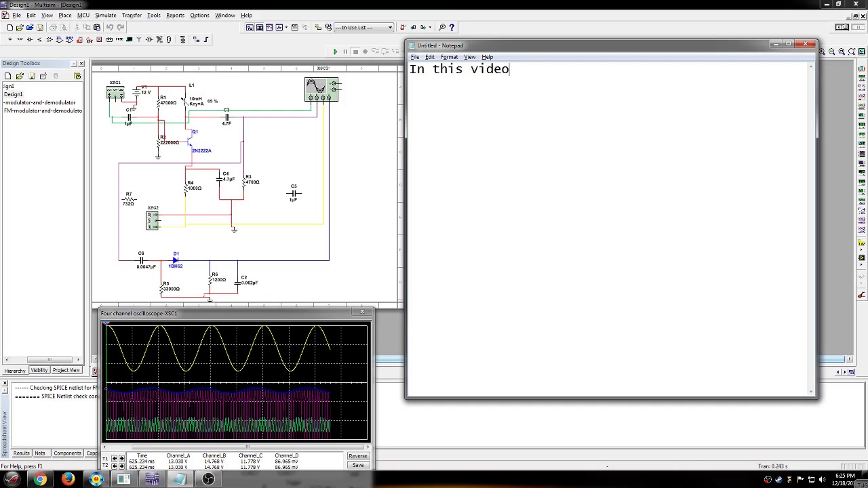Open the Transfer menu
868x488 pixels.
(x=132, y=15)
